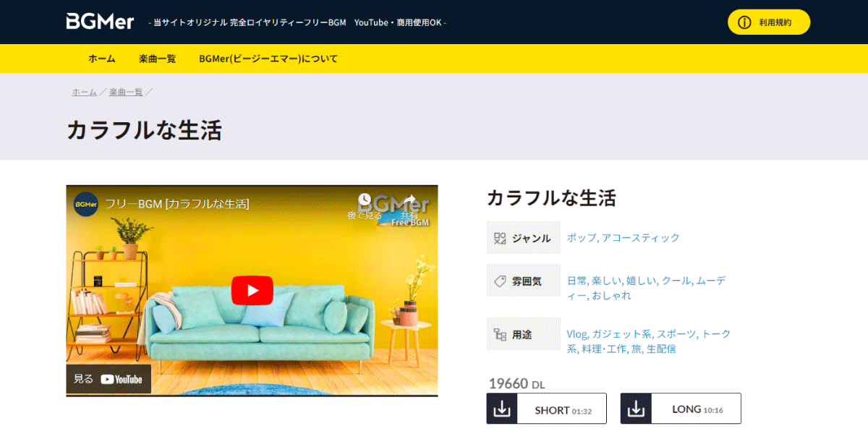Play the YouTube video
The width and height of the screenshot is (868, 434).
pos(252,290)
